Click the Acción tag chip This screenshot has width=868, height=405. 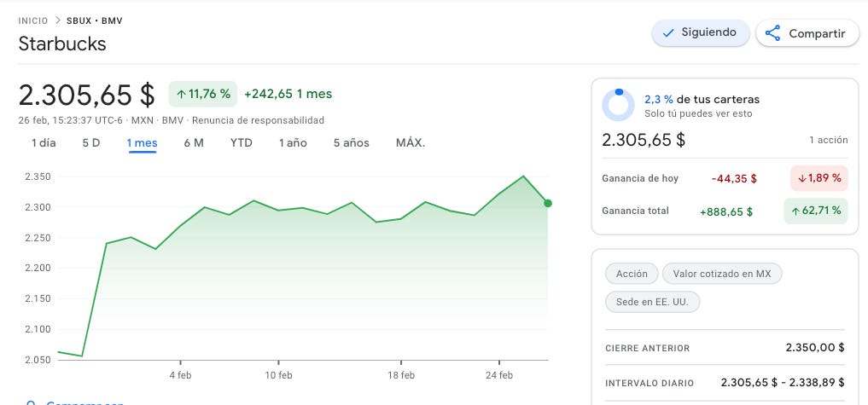[632, 274]
